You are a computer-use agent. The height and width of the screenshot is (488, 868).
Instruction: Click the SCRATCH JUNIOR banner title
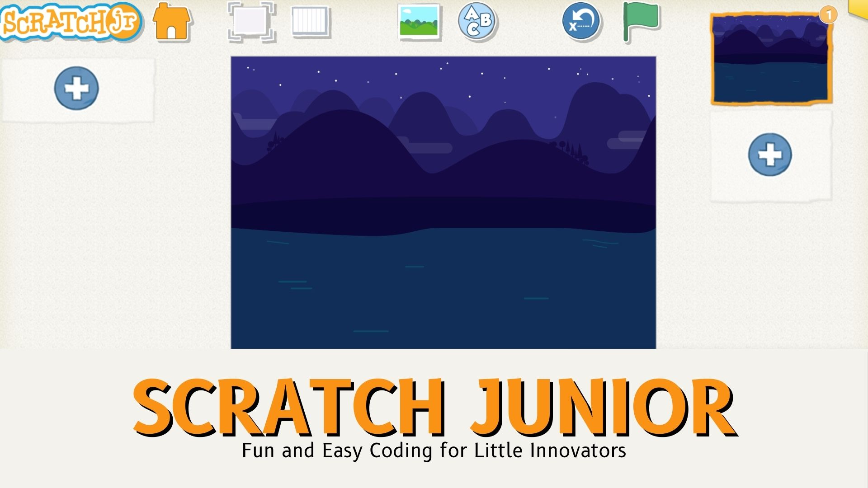pyautogui.click(x=435, y=407)
